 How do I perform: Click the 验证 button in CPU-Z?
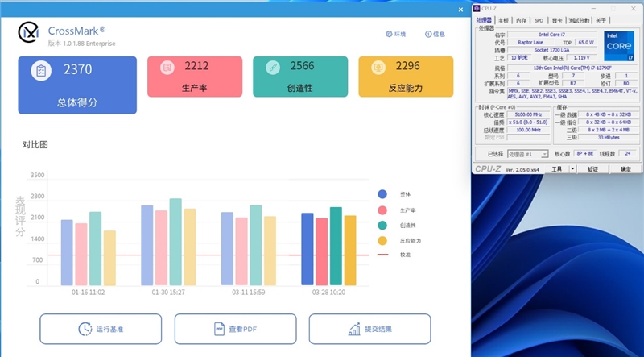pyautogui.click(x=592, y=169)
